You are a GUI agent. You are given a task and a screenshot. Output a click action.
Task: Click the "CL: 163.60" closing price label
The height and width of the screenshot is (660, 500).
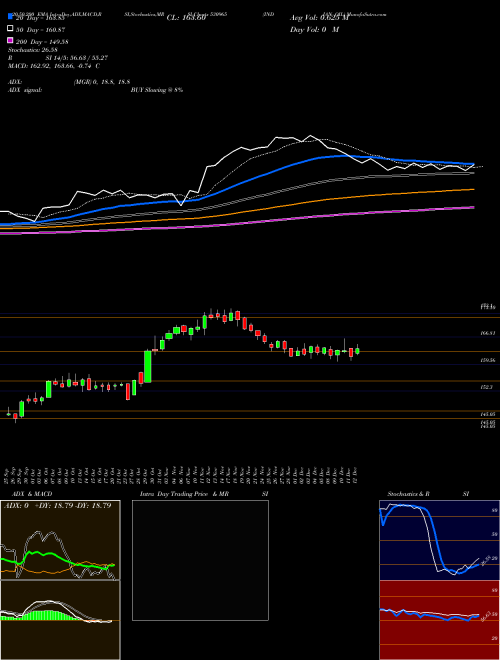[186, 18]
